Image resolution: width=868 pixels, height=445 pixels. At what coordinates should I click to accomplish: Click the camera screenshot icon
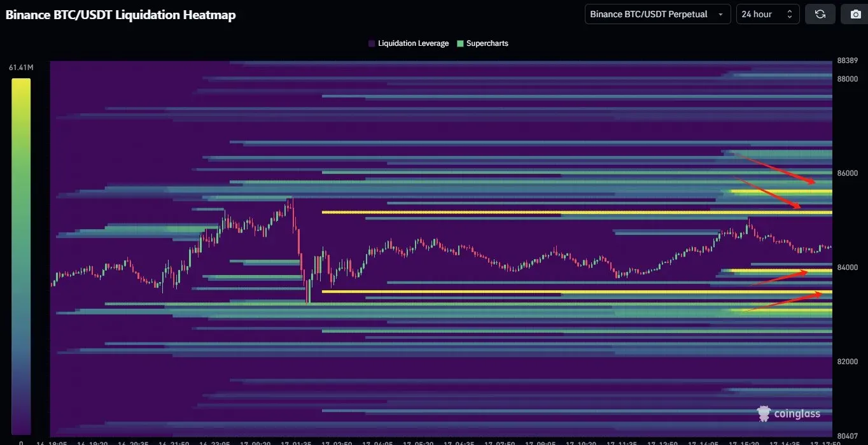point(855,14)
